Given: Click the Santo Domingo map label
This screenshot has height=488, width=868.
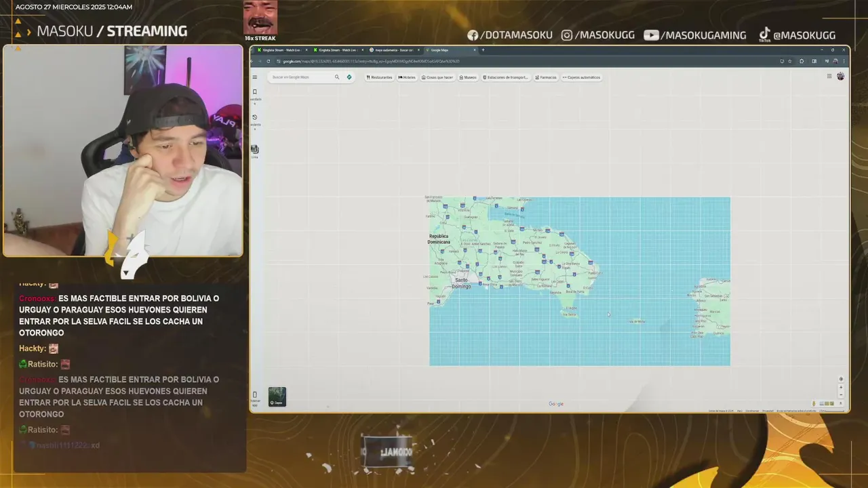Looking at the screenshot, I should coord(461,283).
